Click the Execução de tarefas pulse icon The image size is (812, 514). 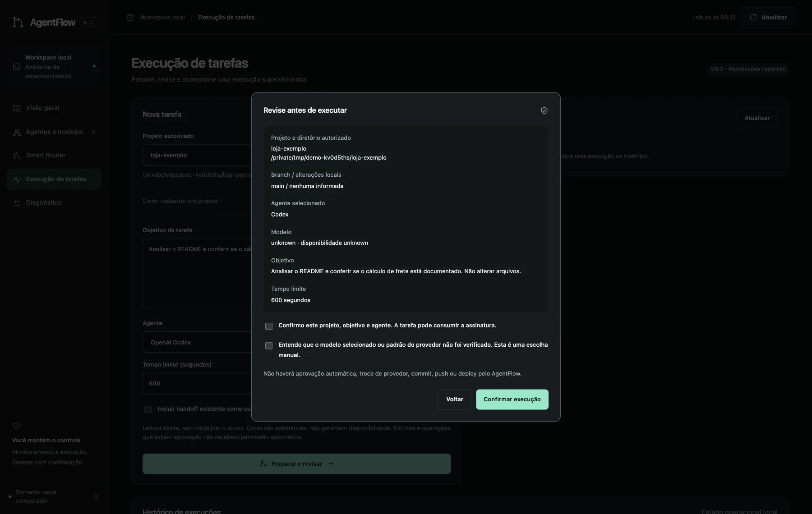coord(17,179)
